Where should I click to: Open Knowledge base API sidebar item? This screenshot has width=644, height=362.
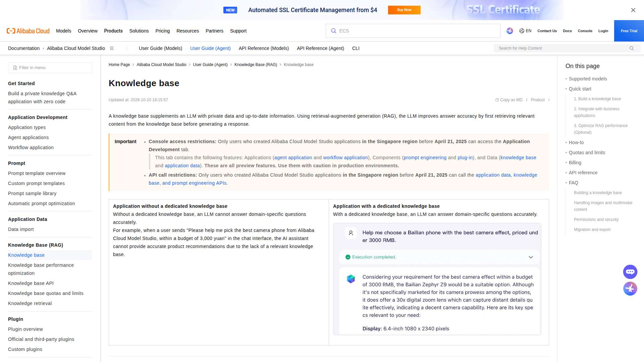pyautogui.click(x=31, y=283)
